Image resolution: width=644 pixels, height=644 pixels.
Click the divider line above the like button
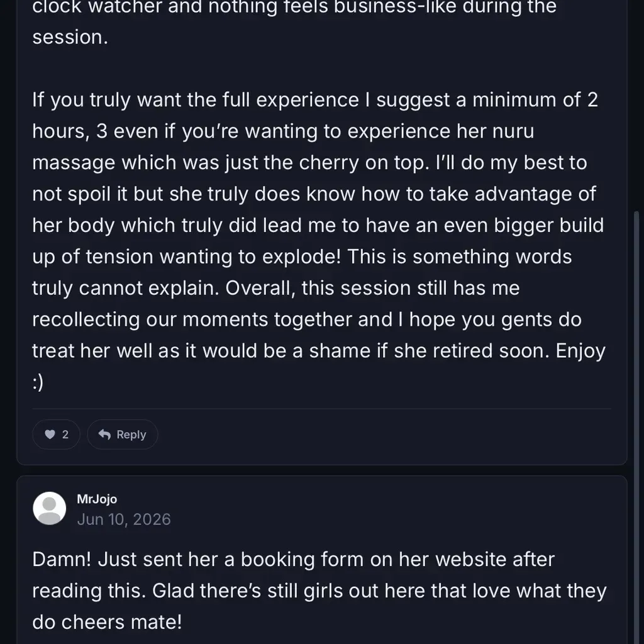[x=321, y=409]
